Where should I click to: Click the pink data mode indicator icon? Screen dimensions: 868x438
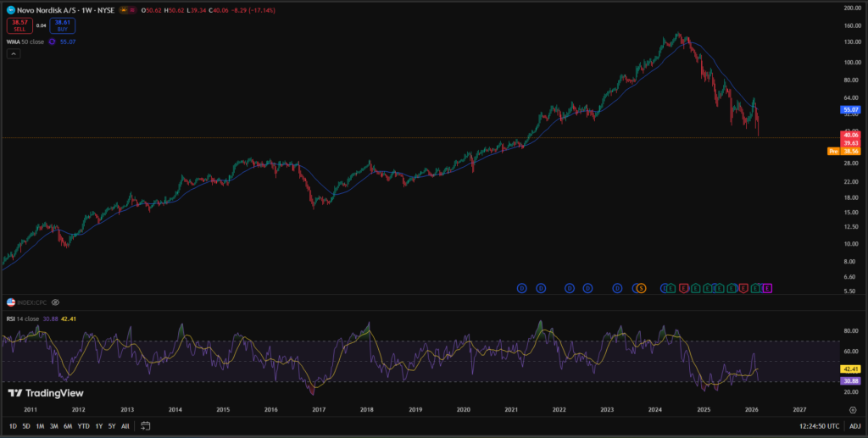[x=132, y=10]
